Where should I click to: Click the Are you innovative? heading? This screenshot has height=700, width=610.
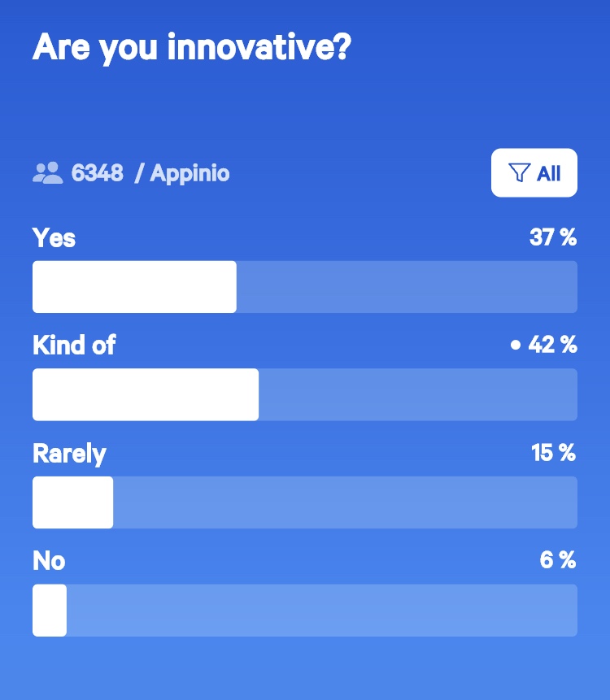coord(192,48)
